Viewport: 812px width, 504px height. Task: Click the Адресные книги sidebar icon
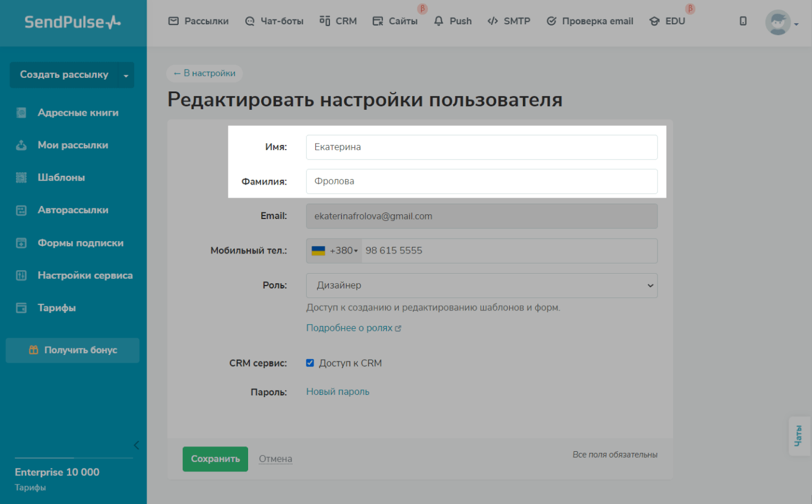tap(21, 113)
